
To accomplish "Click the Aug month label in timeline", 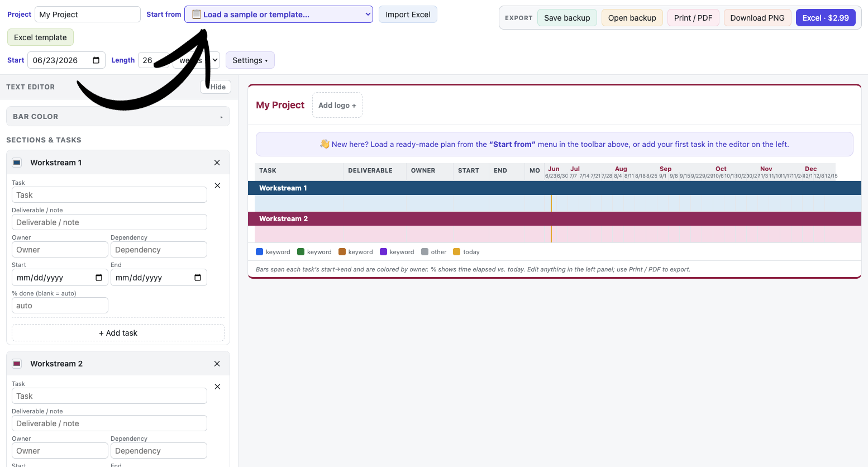I will tap(621, 169).
